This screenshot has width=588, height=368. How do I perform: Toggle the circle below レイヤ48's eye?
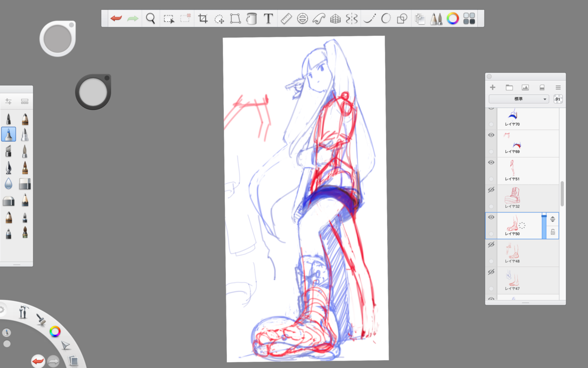[491, 262]
